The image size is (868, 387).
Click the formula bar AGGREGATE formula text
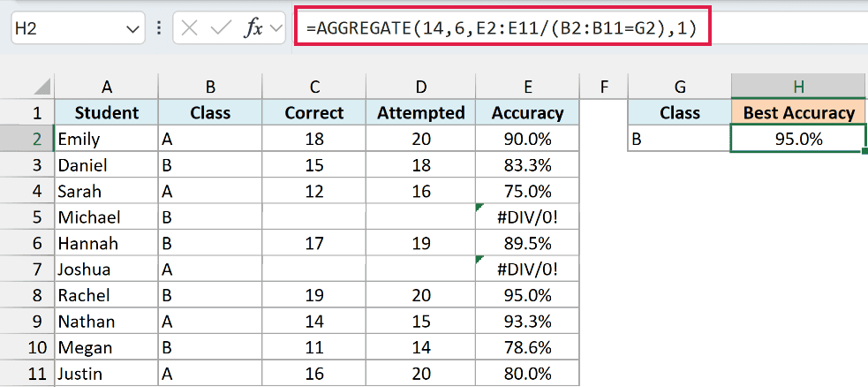[x=503, y=28]
